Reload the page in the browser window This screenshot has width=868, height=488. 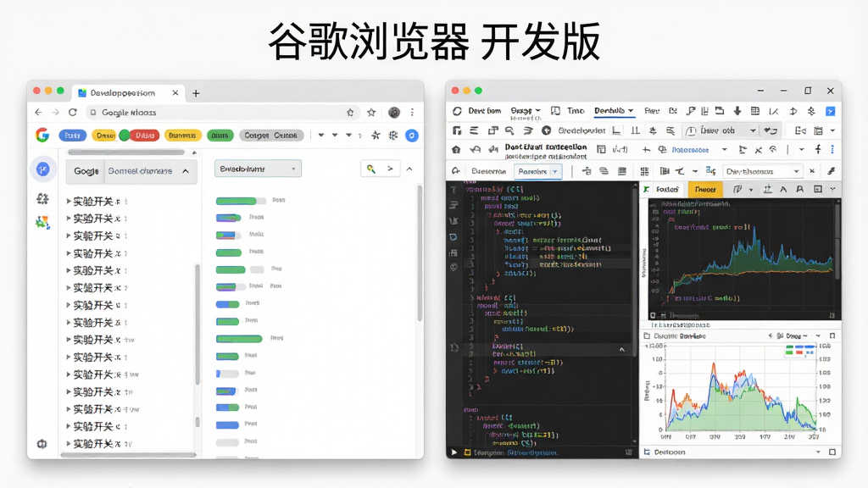pyautogui.click(x=73, y=113)
